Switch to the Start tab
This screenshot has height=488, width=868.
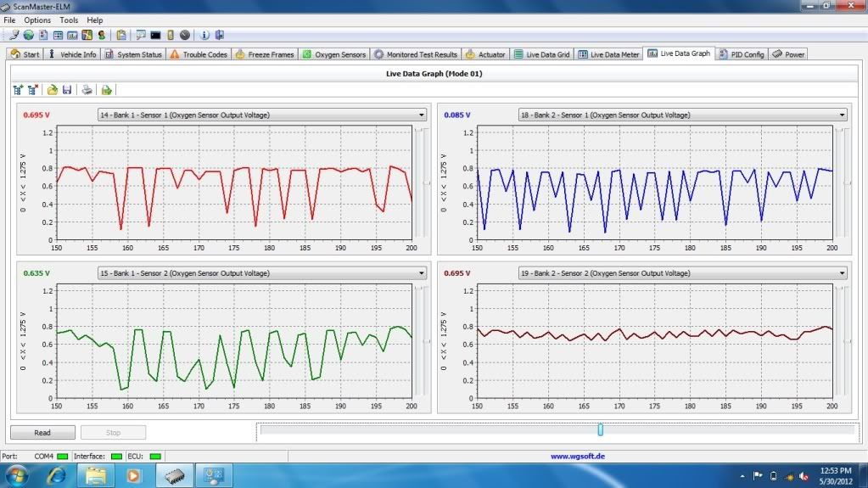point(25,54)
